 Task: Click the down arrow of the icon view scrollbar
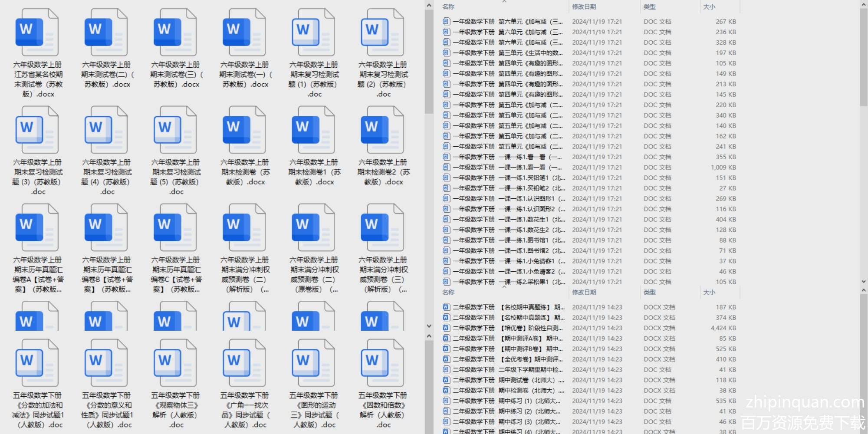(x=429, y=326)
